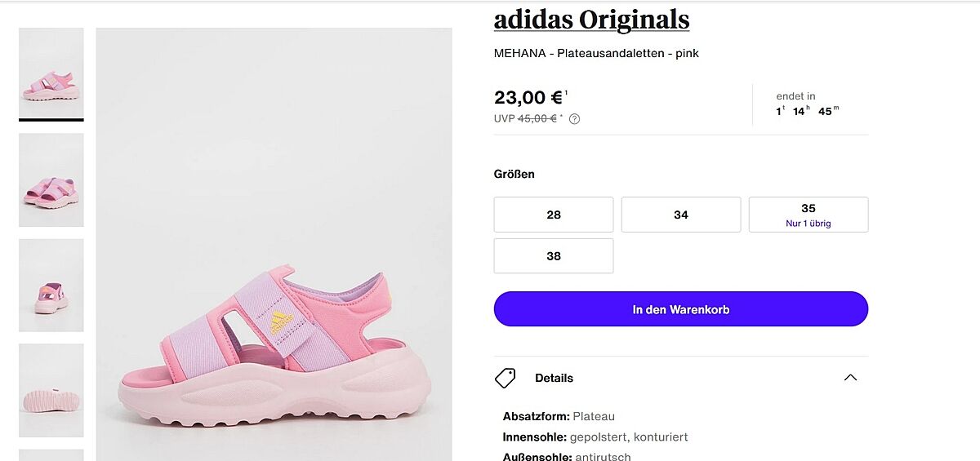Add item via In den Warenkorb
The width and height of the screenshot is (980, 461).
pyautogui.click(x=681, y=309)
